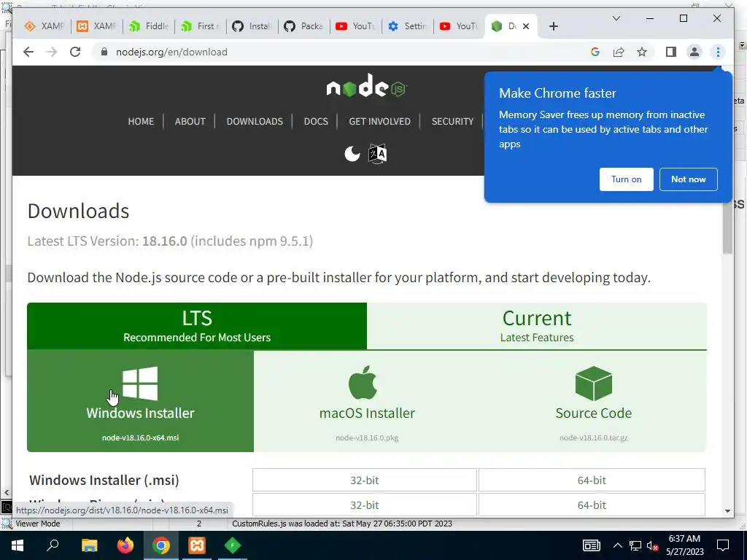The image size is (747, 560).
Task: Open the network tray icon
Action: [x=635, y=545]
